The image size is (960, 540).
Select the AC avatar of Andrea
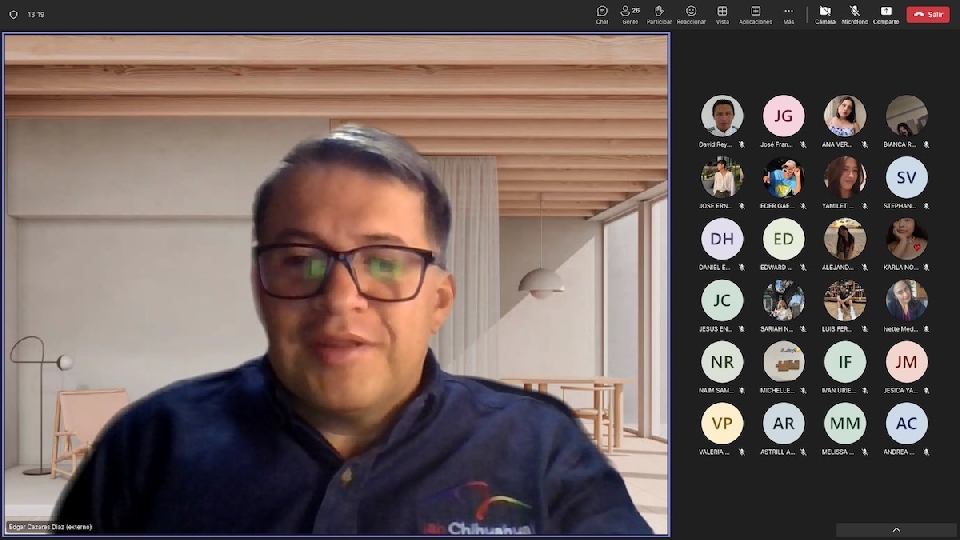[907, 423]
